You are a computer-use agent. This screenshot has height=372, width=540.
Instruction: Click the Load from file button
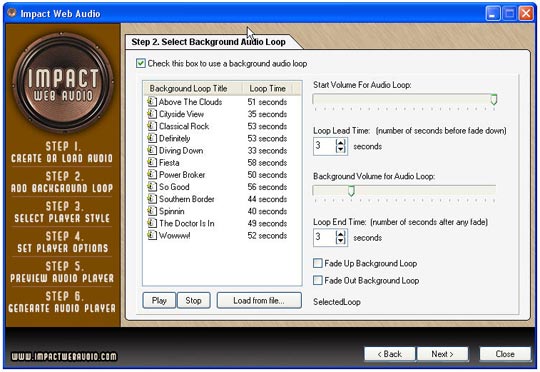click(x=259, y=301)
